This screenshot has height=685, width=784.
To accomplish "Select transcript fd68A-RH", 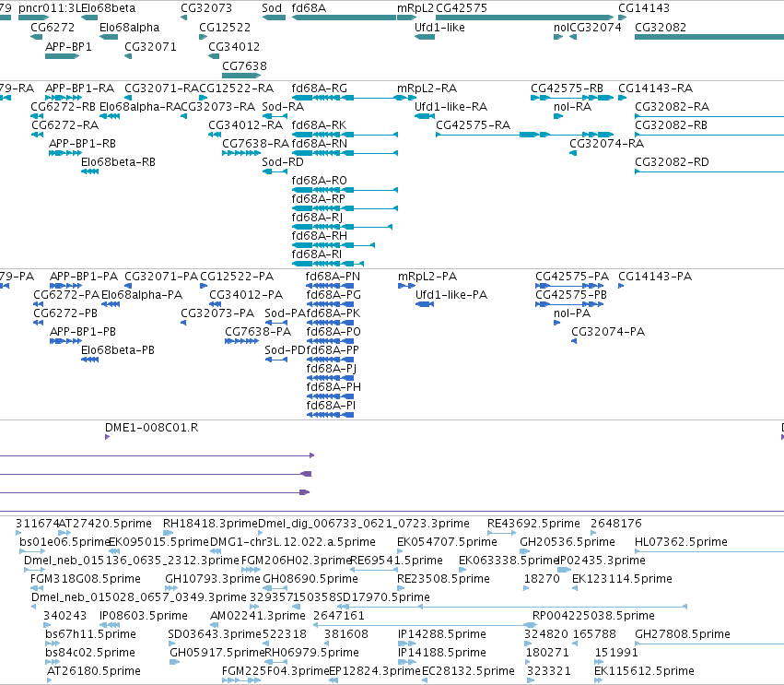I will pyautogui.click(x=319, y=236).
